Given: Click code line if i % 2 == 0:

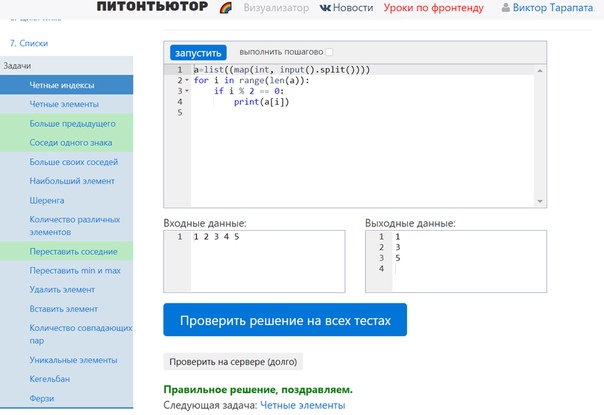Looking at the screenshot, I should (249, 91).
